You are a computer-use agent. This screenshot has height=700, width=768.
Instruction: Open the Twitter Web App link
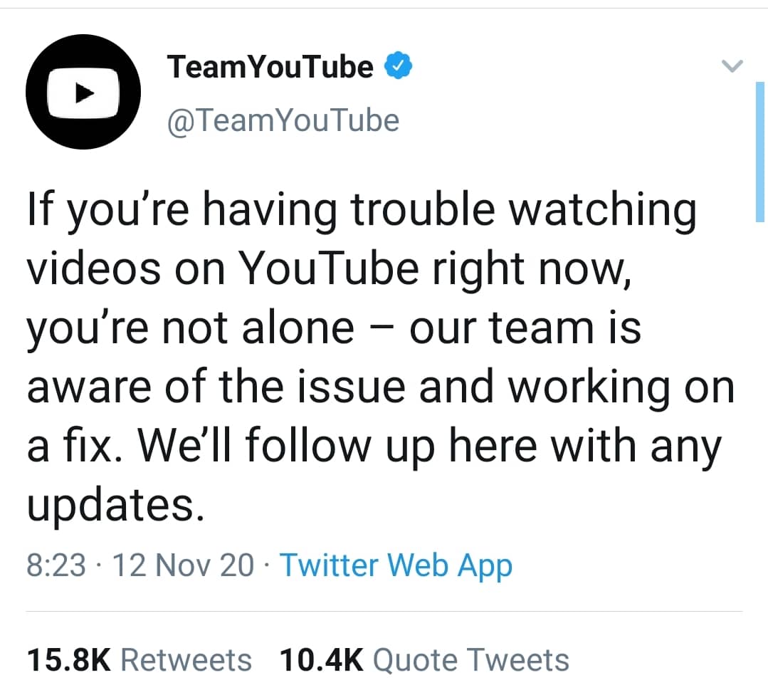coord(396,565)
